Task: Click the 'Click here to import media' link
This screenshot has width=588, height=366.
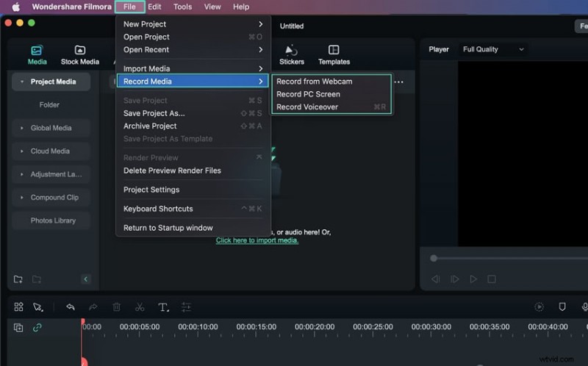Action: coord(257,240)
